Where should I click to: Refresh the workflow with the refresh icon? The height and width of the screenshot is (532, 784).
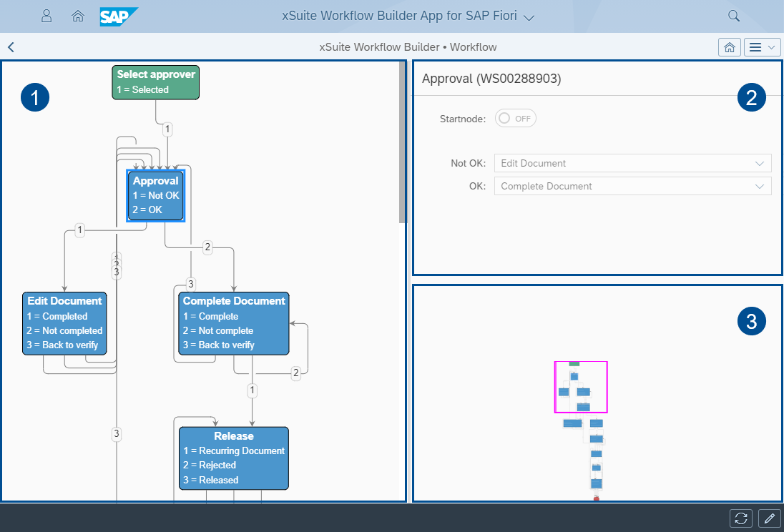coord(740,518)
